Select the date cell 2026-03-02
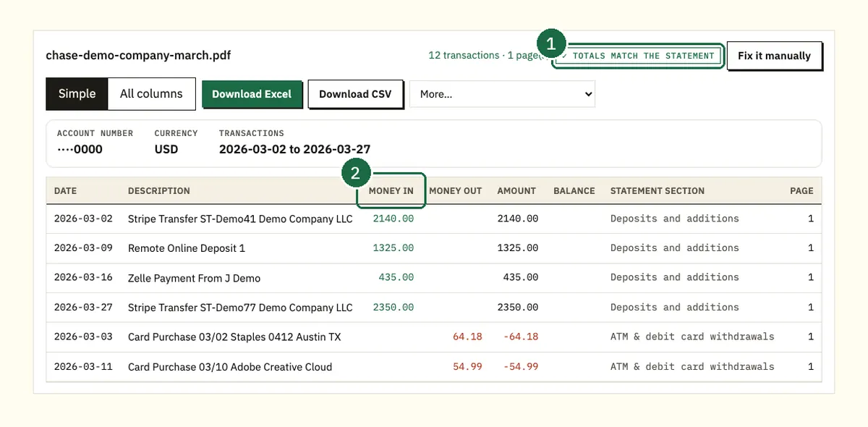The image size is (868, 427). pos(83,219)
